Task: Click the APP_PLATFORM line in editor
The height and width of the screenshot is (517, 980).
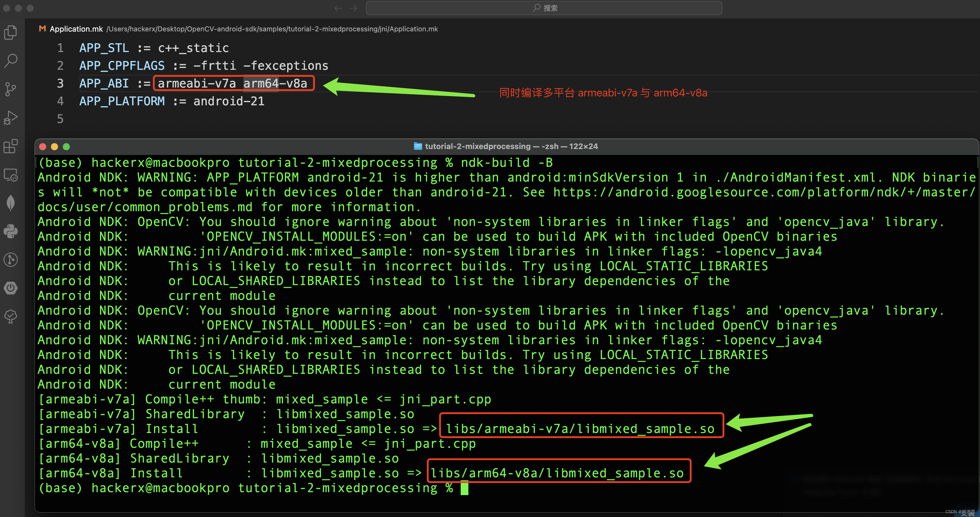Action: coord(171,101)
